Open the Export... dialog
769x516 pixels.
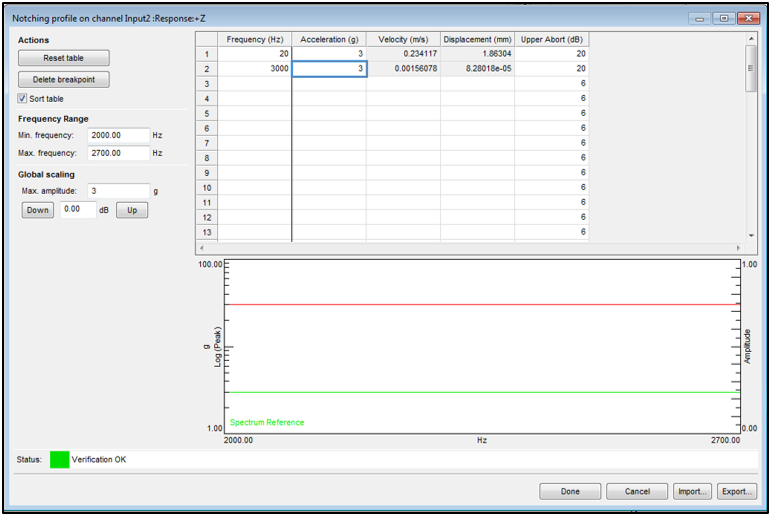coord(736,491)
